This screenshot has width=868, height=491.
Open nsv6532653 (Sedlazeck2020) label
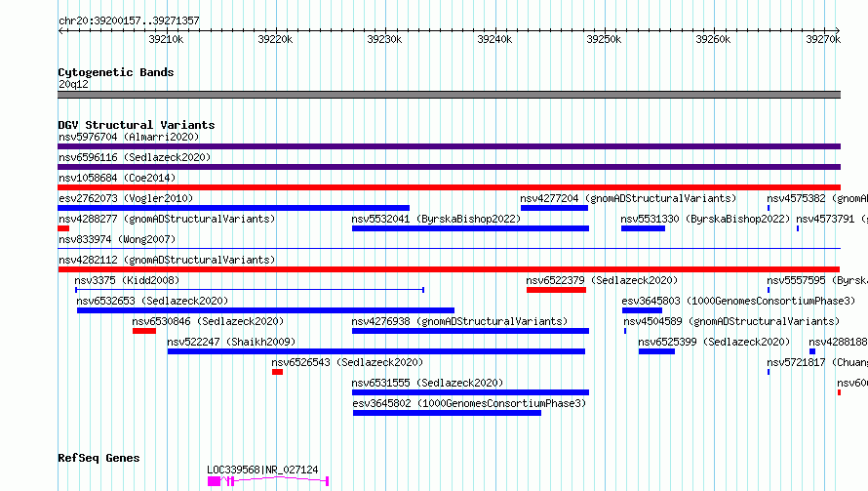pos(152,301)
